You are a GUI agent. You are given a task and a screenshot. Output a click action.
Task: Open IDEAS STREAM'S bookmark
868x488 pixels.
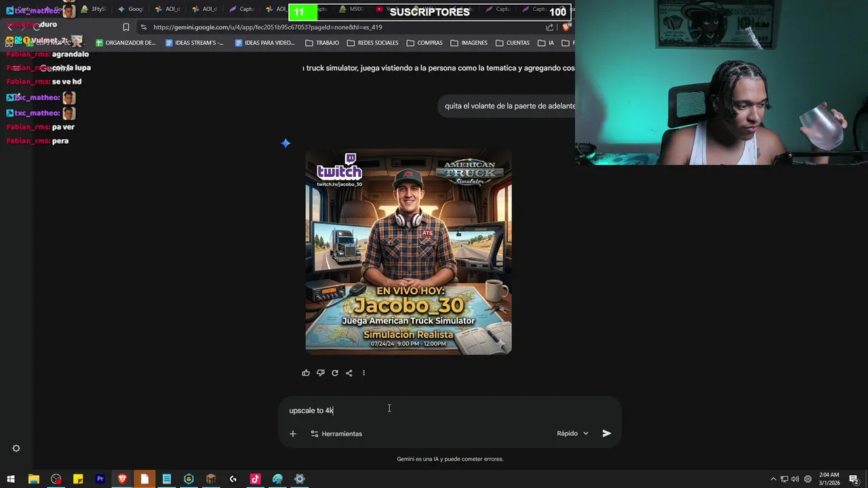pyautogui.click(x=194, y=43)
